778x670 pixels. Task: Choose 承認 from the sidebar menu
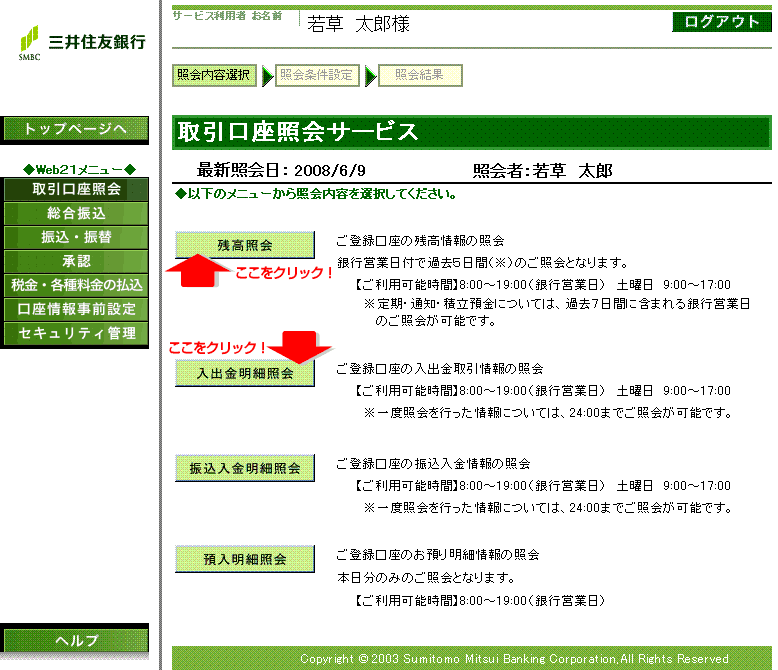click(76, 261)
